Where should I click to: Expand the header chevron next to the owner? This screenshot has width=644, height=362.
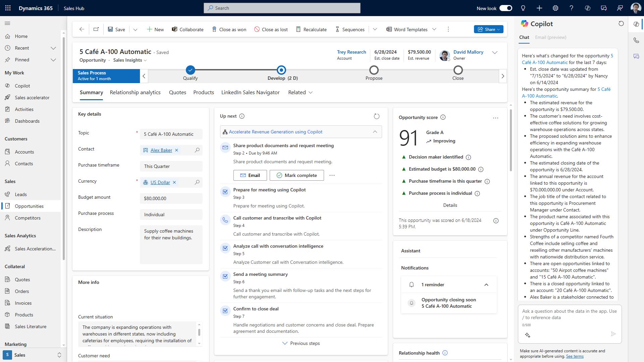[494, 53]
